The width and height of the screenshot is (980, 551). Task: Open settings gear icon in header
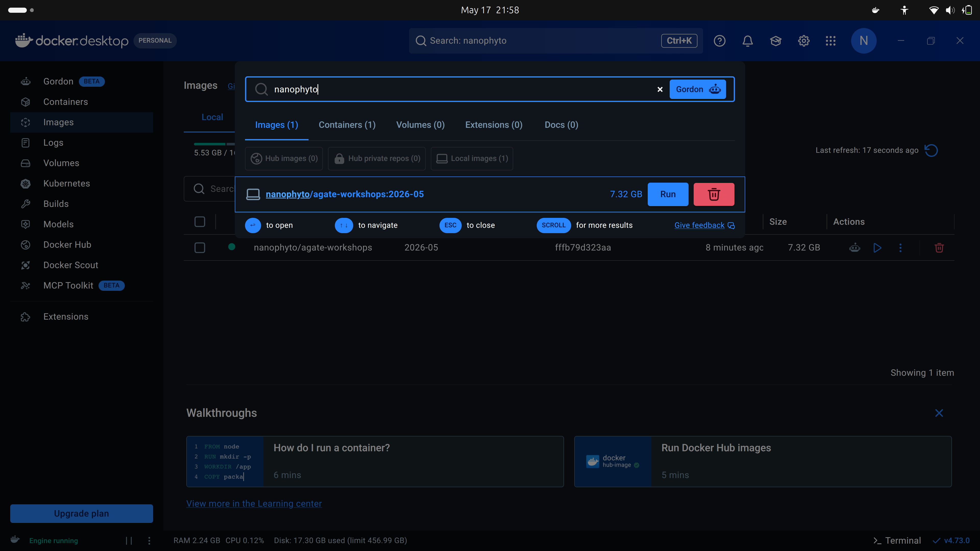tap(803, 41)
